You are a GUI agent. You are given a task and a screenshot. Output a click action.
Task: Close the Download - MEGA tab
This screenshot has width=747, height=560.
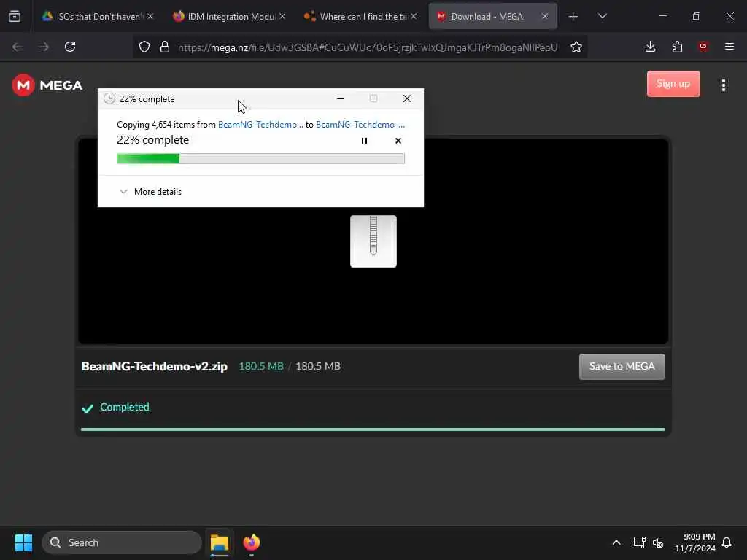click(544, 16)
